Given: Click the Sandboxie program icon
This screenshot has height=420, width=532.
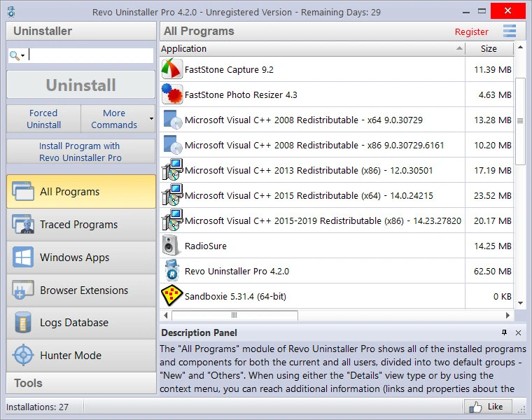Looking at the screenshot, I should click(x=172, y=296).
